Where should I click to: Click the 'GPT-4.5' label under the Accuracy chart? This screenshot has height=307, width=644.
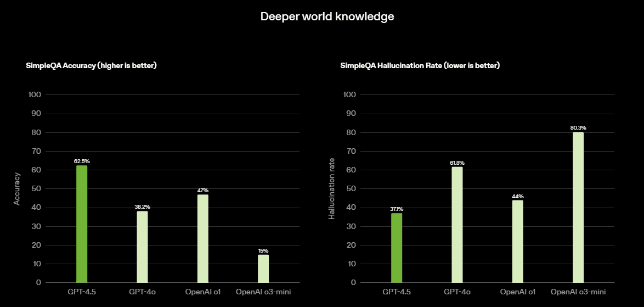click(x=82, y=292)
